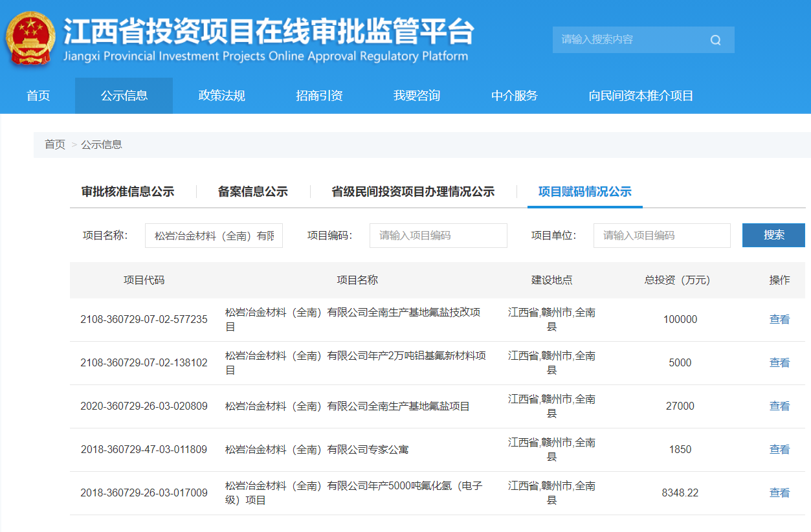Click 首页 in the breadcrumb trail
Image resolution: width=811 pixels, height=532 pixels.
[x=55, y=144]
